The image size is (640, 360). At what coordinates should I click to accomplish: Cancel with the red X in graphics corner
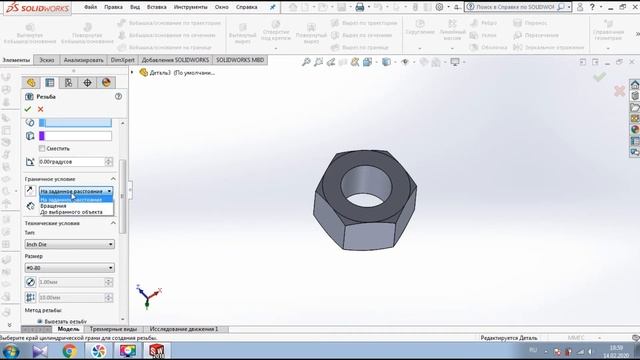(x=619, y=91)
